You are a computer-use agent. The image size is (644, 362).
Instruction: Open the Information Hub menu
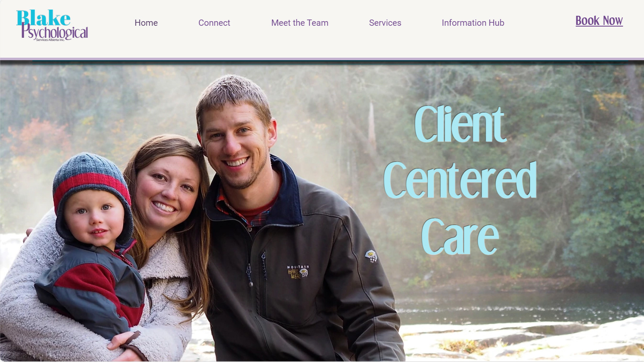pyautogui.click(x=473, y=23)
